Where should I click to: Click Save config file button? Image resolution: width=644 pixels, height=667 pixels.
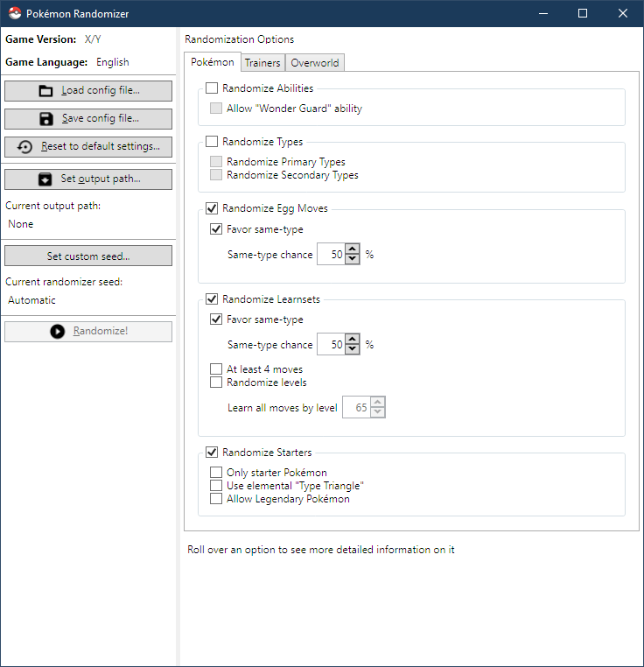point(88,119)
